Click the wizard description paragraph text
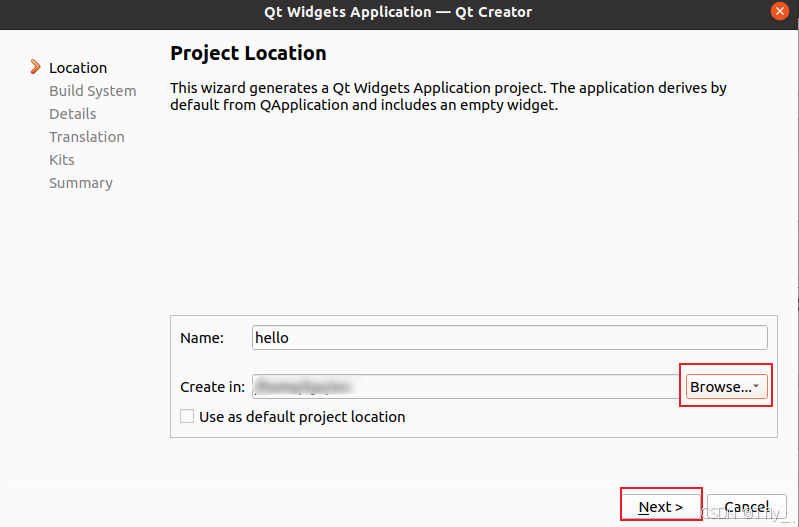799x527 pixels. 448,96
